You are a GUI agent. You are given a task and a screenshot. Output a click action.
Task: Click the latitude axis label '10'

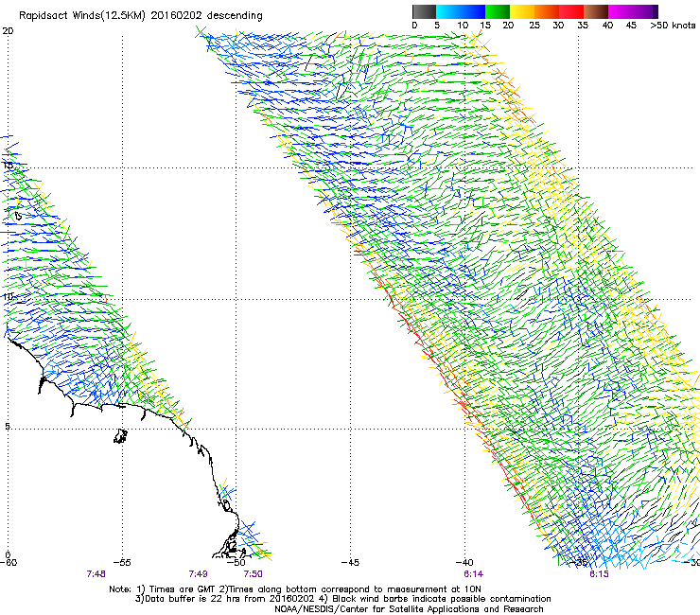pyautogui.click(x=8, y=296)
